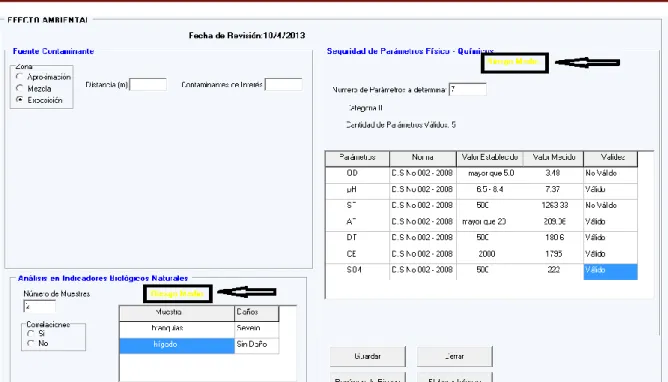The height and width of the screenshot is (382, 668).
Task: Set Correlaciones to Si
Action: coord(30,333)
